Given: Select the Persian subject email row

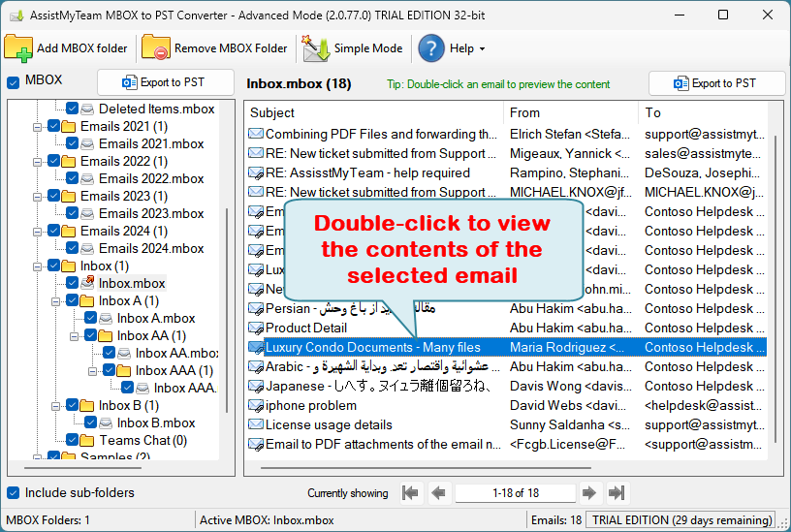Looking at the screenshot, I should (506, 308).
